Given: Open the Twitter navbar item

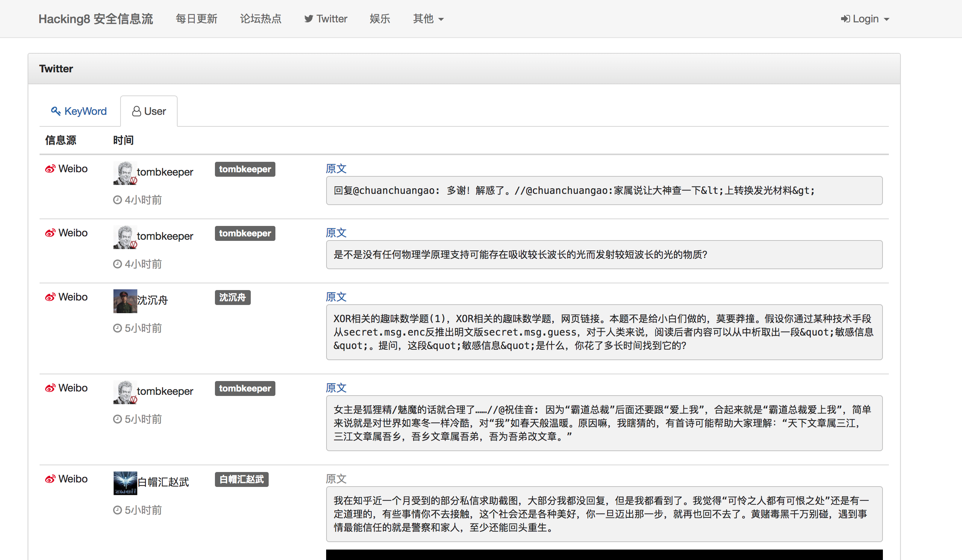Looking at the screenshot, I should tap(326, 19).
